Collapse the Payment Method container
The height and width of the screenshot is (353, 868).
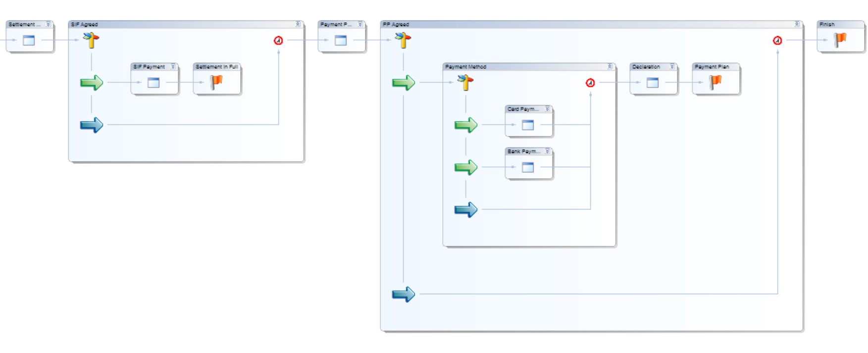pos(610,66)
